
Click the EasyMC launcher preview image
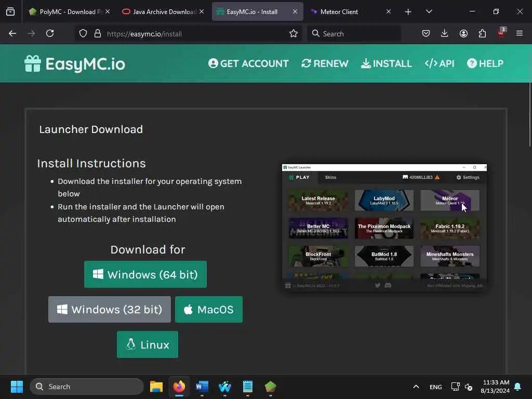click(x=384, y=228)
